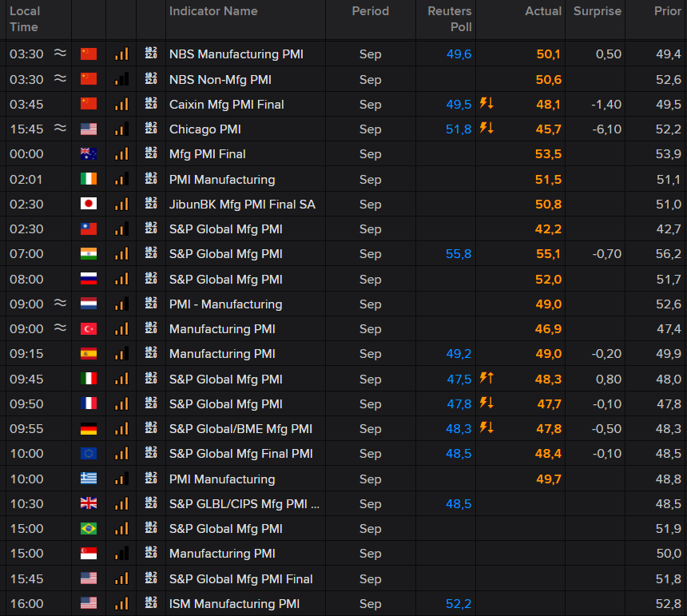Click the Turkey flag in 09:00 Manufacturing PMI row
This screenshot has width=687, height=616.
point(89,328)
